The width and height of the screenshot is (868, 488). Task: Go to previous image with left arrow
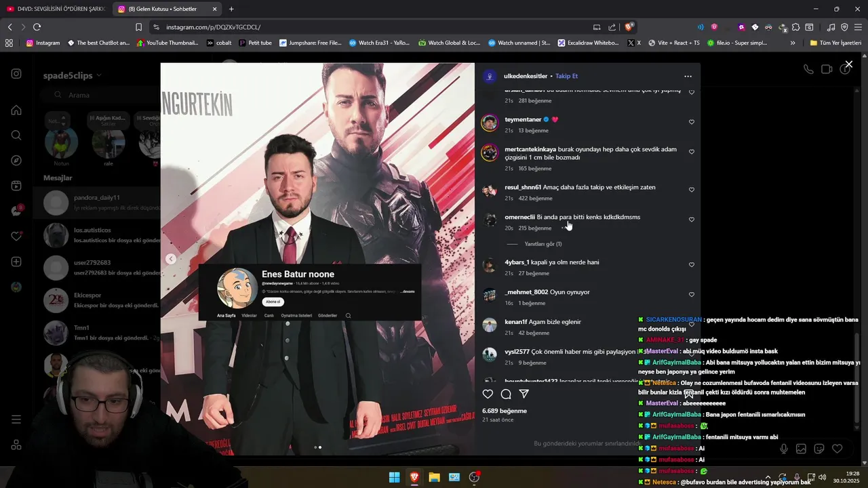tap(171, 259)
